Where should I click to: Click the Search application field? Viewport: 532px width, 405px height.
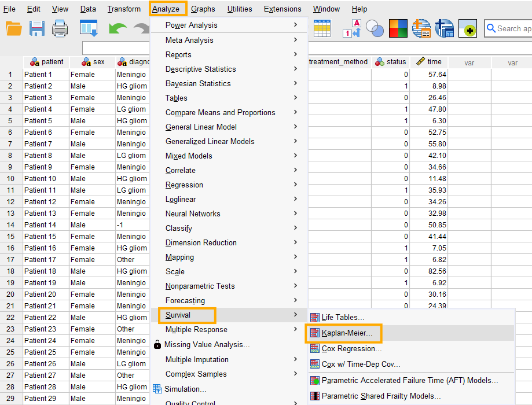509,28
